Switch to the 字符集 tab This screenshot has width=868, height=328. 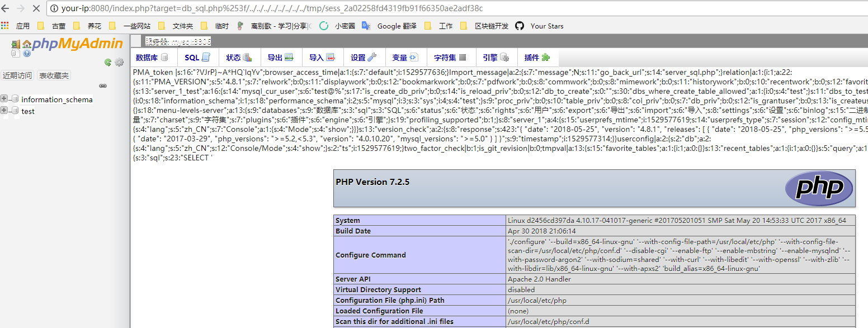pos(450,58)
